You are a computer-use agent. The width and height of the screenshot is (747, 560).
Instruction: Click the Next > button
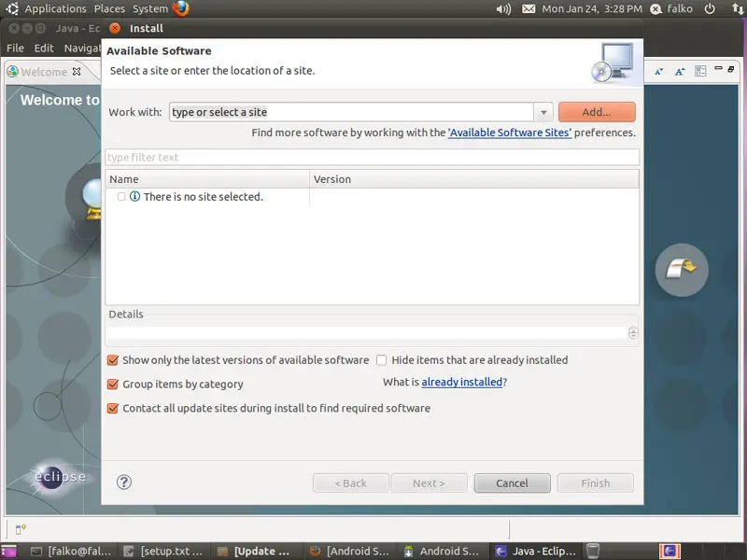click(x=429, y=483)
